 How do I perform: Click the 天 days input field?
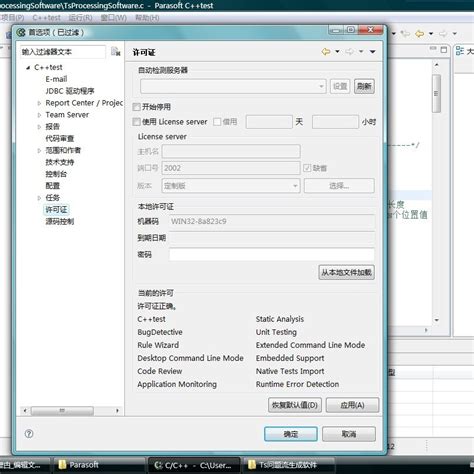point(269,122)
